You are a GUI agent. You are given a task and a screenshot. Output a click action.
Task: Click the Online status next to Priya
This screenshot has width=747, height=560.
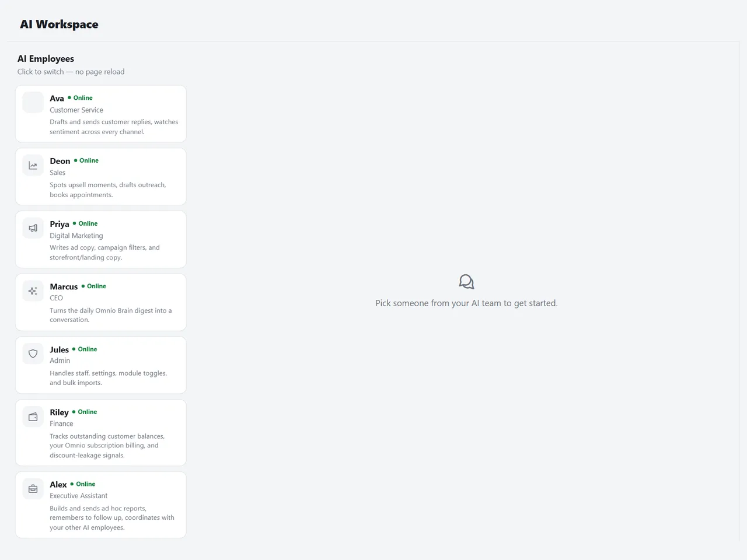(x=85, y=223)
